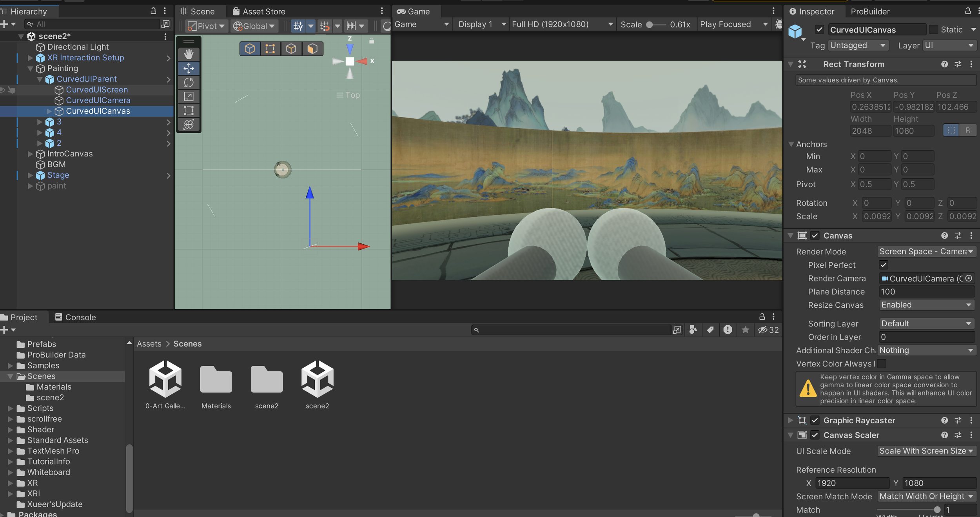Click Rect Transform blueprint mode button

click(951, 131)
